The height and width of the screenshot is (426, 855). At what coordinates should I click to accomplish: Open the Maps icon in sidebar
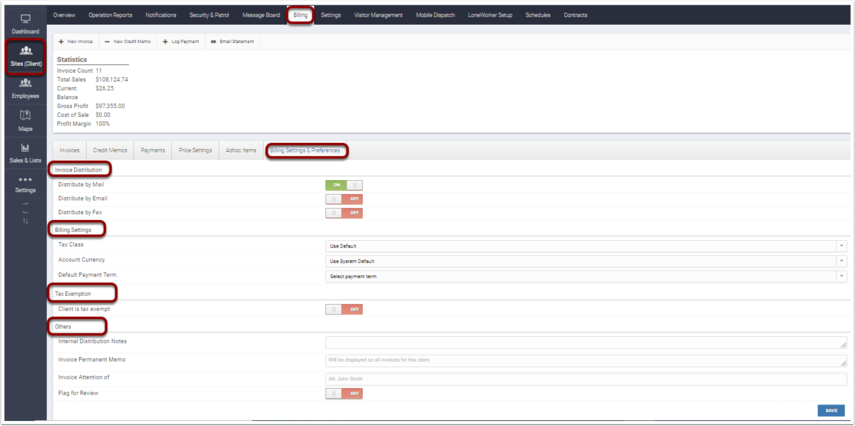25,116
